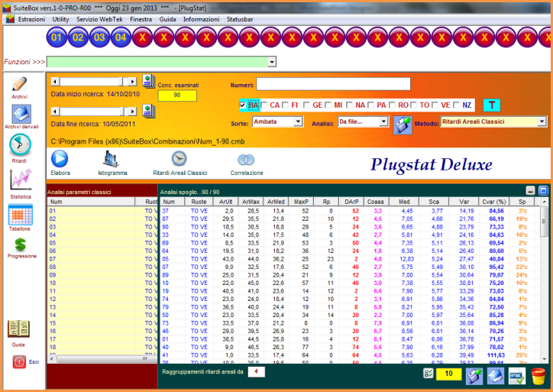Click the blue ball 03
Screen dimensions: 553x392
click(99, 37)
